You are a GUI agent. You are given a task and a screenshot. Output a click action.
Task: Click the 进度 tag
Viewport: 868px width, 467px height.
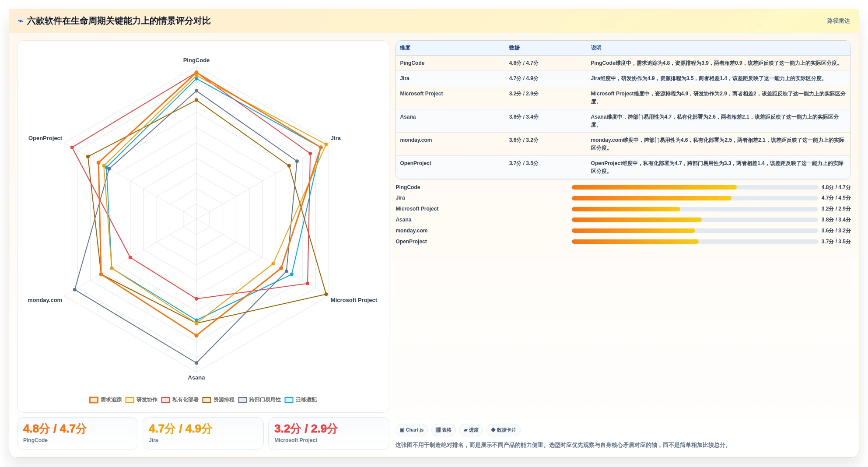click(x=471, y=430)
